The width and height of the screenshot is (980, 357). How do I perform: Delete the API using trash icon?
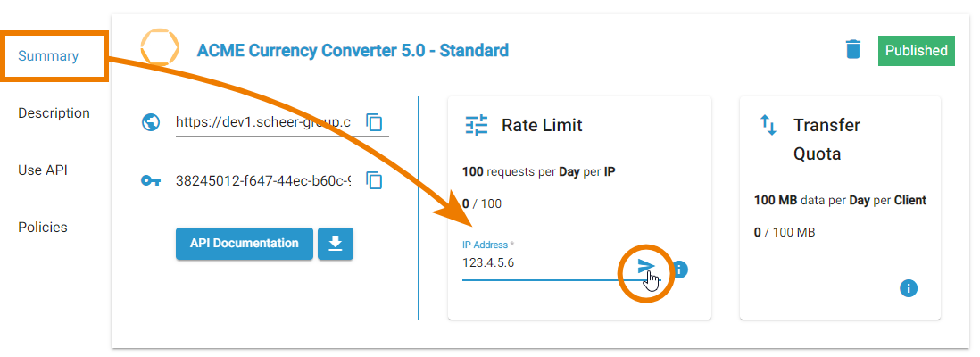853,50
